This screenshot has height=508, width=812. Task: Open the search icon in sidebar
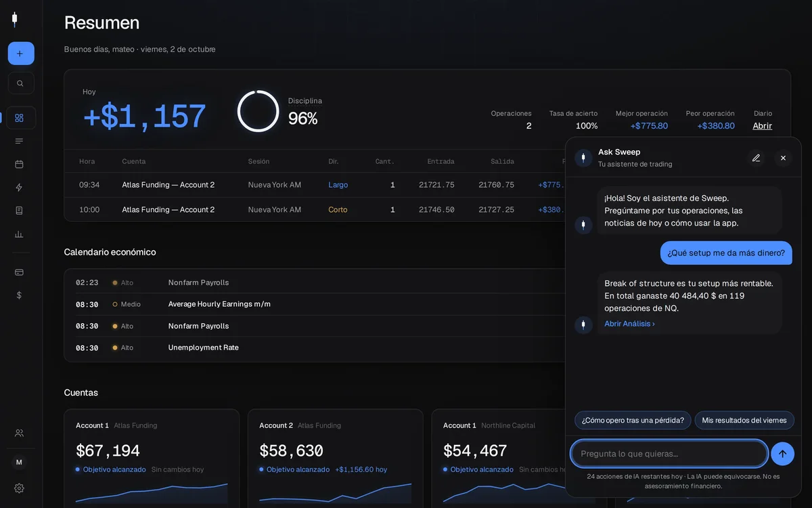[x=21, y=83]
